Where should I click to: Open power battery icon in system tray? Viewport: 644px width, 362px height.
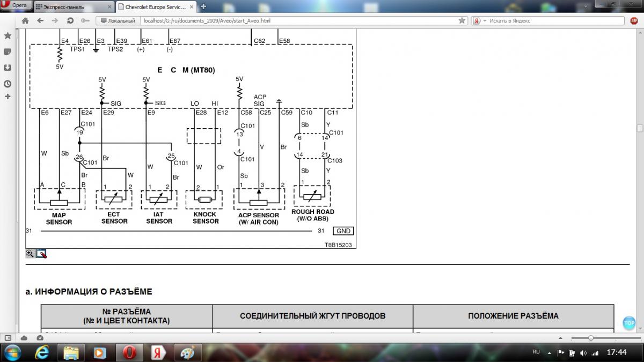click(x=572, y=352)
